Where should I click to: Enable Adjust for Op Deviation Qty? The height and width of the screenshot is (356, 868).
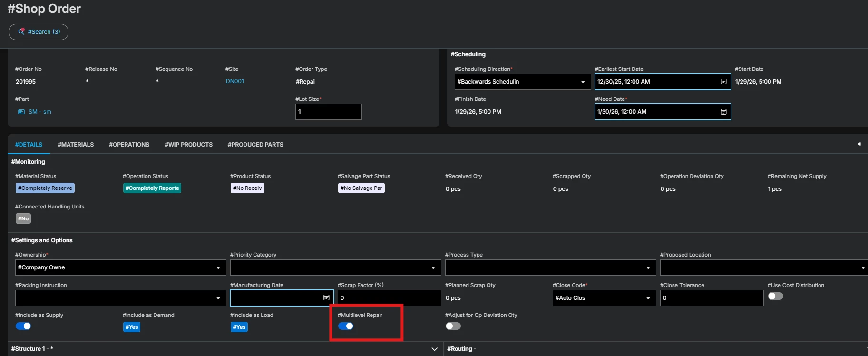(453, 326)
